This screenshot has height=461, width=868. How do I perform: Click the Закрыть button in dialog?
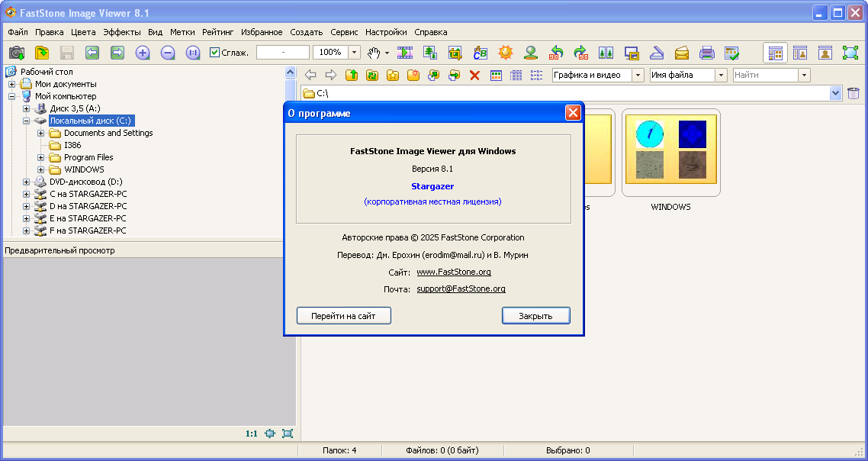[535, 316]
